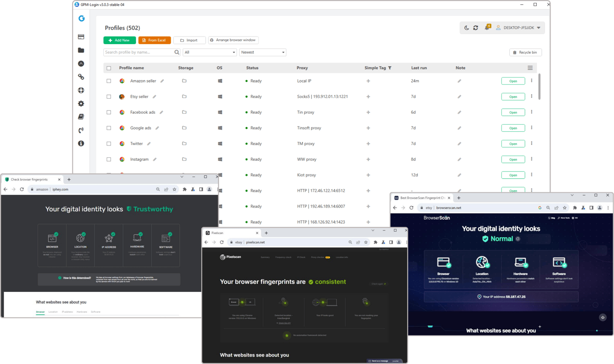Toggle the select-all checkbox in the table header
Image resolution: width=614 pixels, height=364 pixels.
[x=109, y=68]
